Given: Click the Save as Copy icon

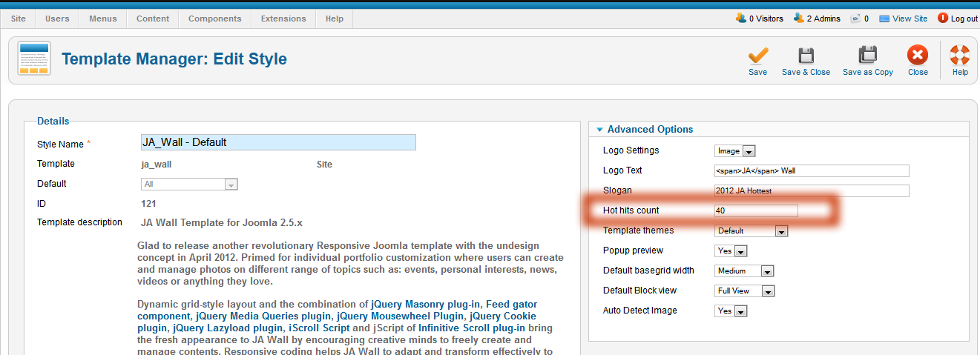Looking at the screenshot, I should [x=867, y=56].
